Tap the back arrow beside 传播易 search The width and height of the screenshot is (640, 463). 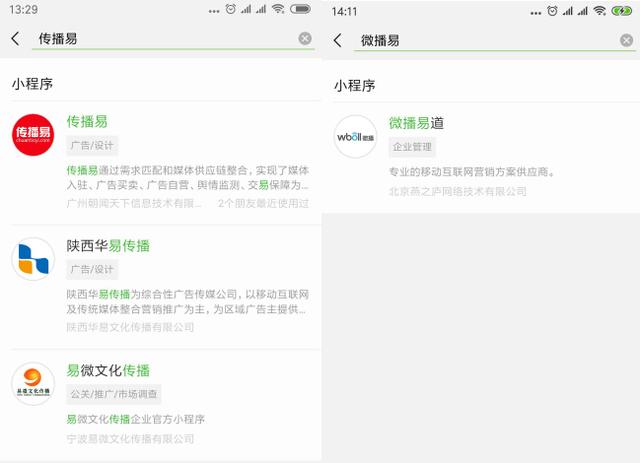pos(16,39)
